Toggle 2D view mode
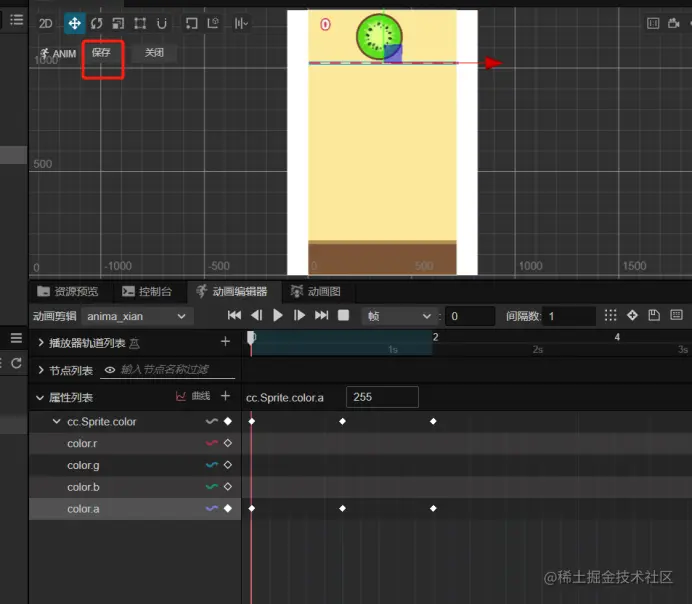 pos(46,23)
